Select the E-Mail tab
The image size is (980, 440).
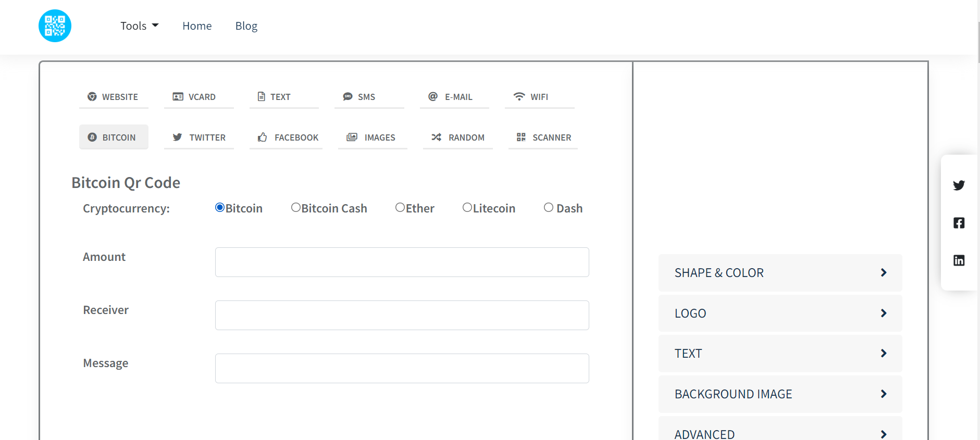[454, 97]
